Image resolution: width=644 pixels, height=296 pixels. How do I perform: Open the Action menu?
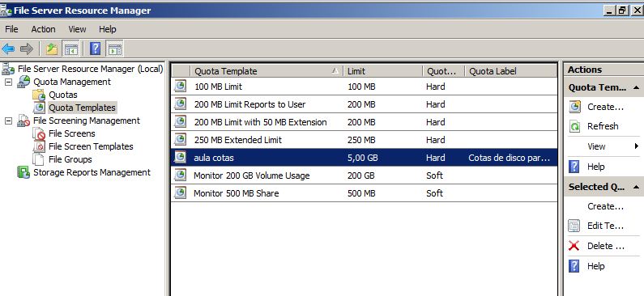coord(43,29)
